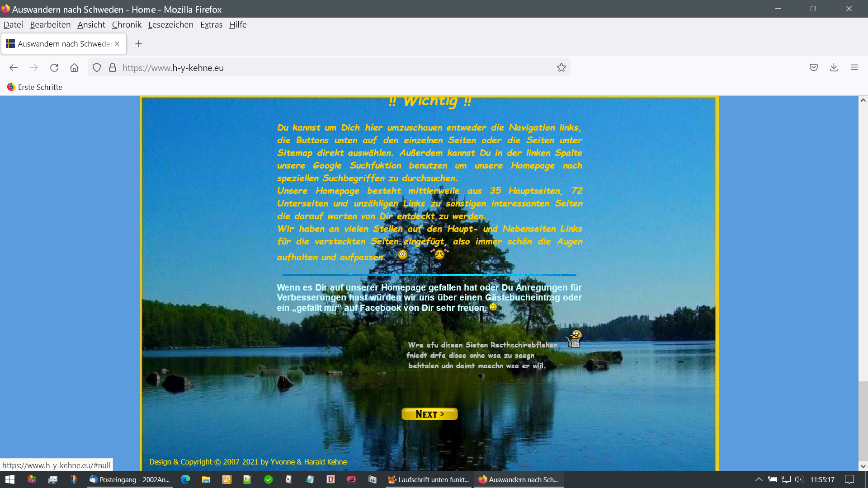Open Windows Start menu
This screenshot has height=488, width=868.
[x=10, y=479]
